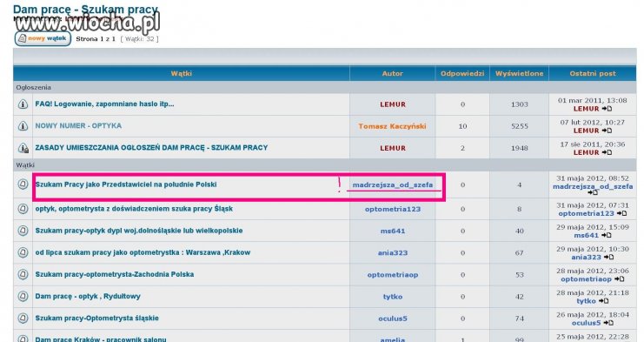Open thread 'FAQ! Logowanie, zapomniane haslo itp...'
This screenshot has height=342, width=644.
(105, 104)
